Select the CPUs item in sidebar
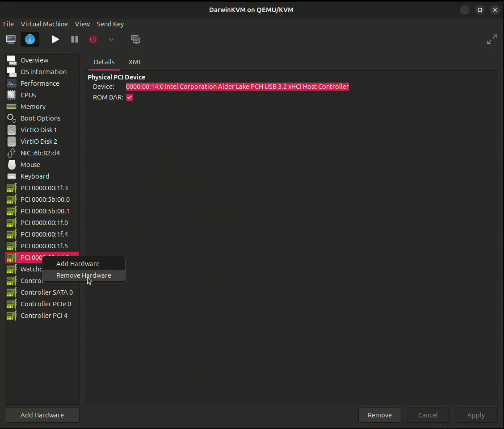This screenshot has height=429, width=504. pos(28,95)
